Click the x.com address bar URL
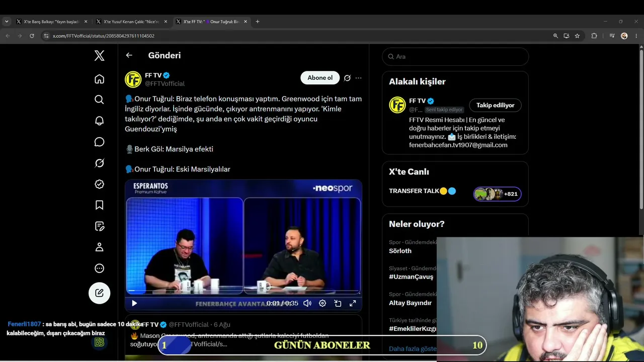Image resolution: width=644 pixels, height=362 pixels. point(104,36)
